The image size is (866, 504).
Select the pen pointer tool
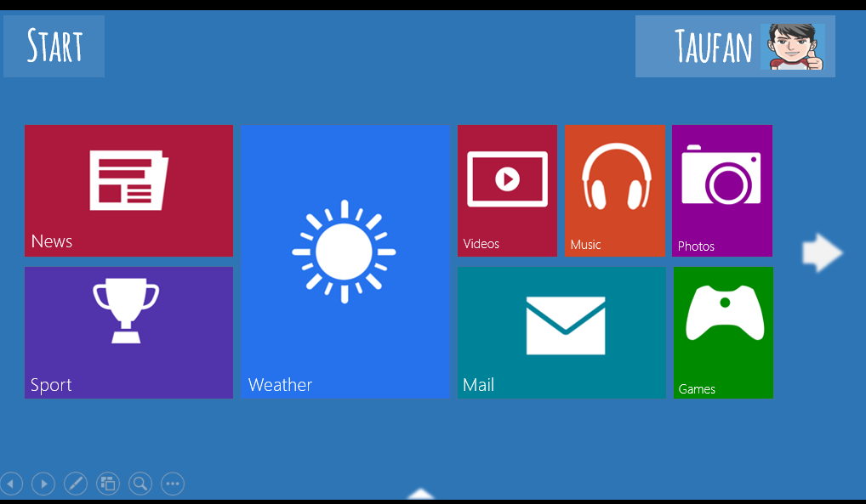pos(76,484)
